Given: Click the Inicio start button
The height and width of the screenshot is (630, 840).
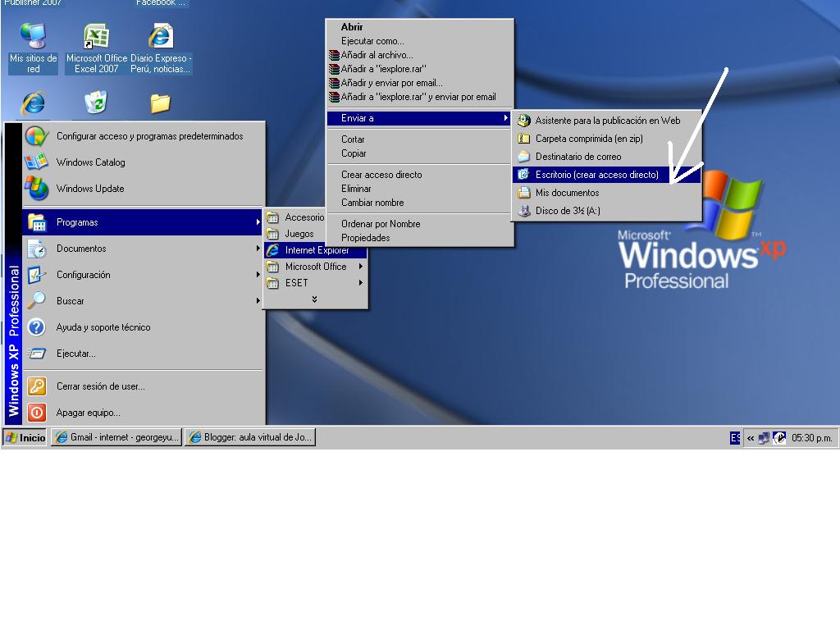Looking at the screenshot, I should pos(25,438).
